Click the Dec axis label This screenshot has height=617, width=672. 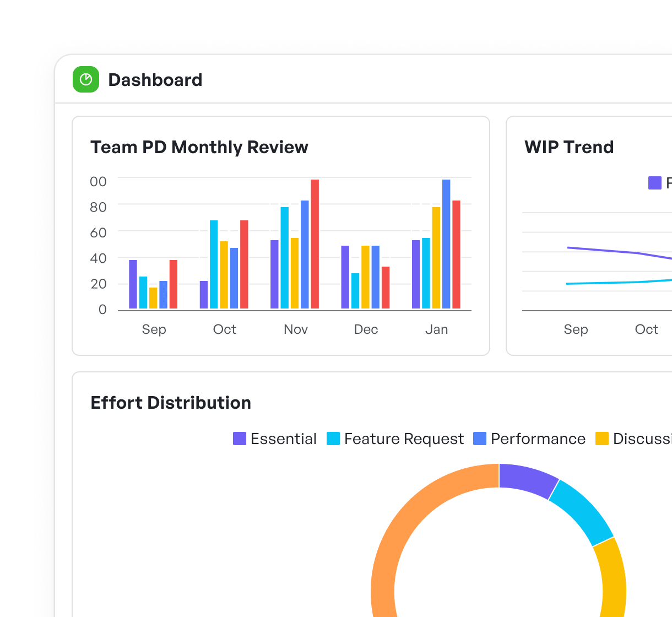(x=366, y=329)
